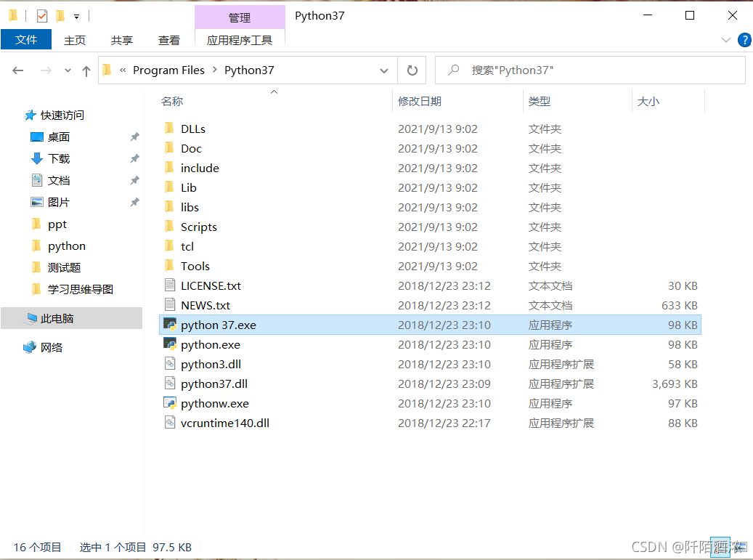Expand the hidden path chevron before Program Files
Image resolution: width=753 pixels, height=560 pixels.
(x=123, y=70)
